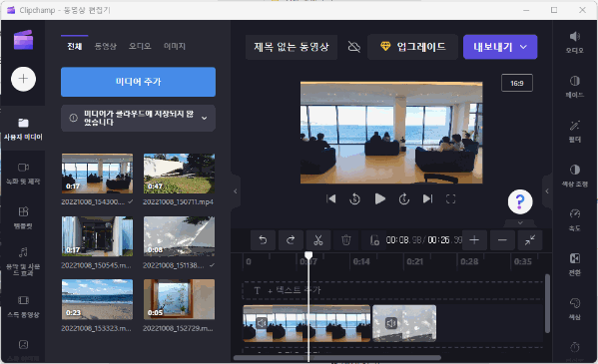Skip to the end of video

tap(428, 198)
